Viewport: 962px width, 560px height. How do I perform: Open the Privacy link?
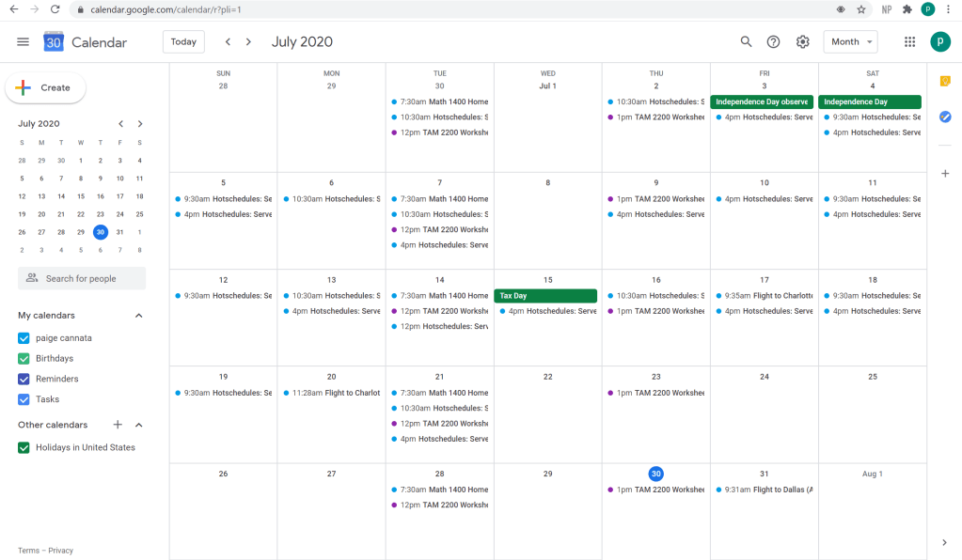tap(61, 551)
